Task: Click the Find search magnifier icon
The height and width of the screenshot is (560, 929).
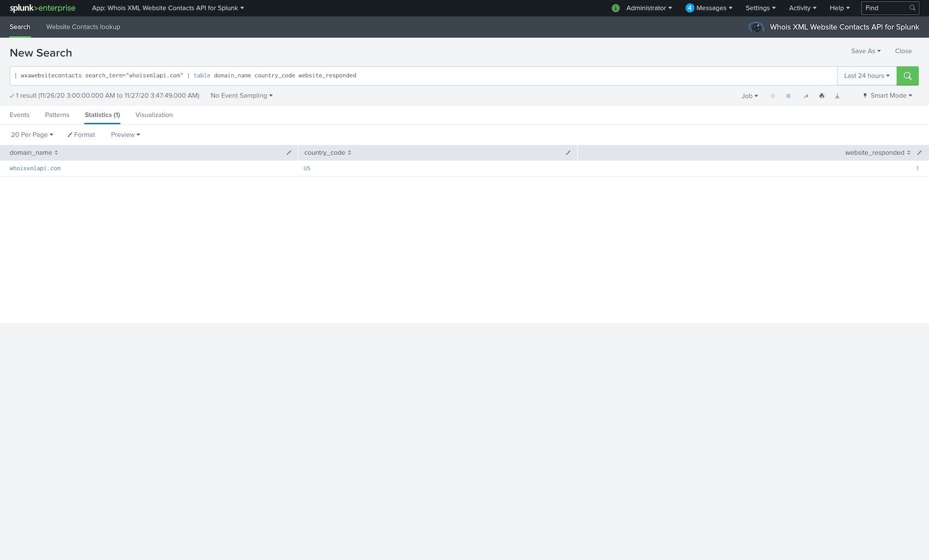Action: click(x=912, y=8)
